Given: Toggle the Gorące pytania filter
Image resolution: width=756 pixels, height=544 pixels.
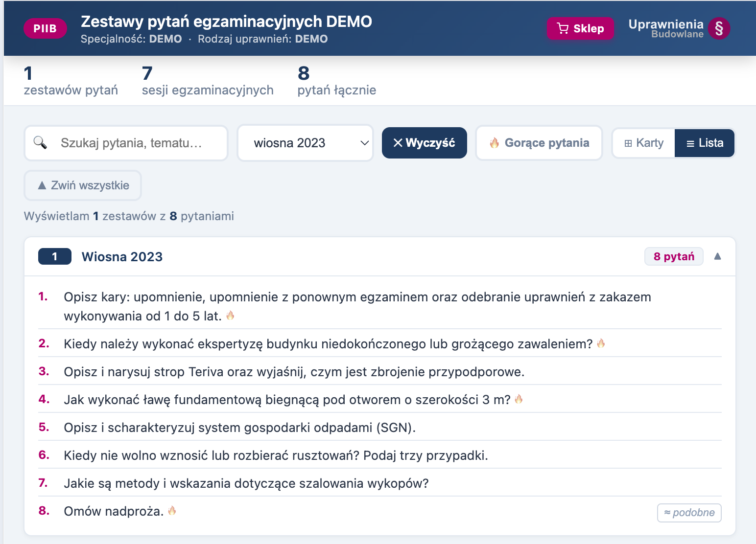Looking at the screenshot, I should pos(539,143).
